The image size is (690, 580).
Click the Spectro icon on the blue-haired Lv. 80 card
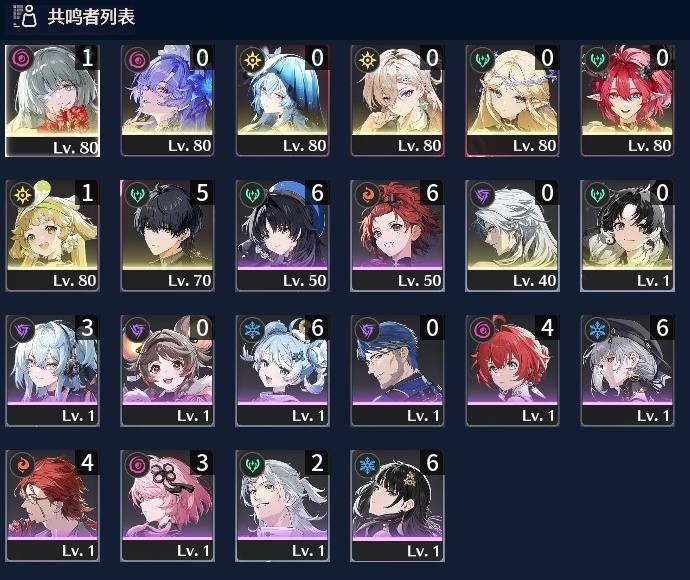click(252, 59)
